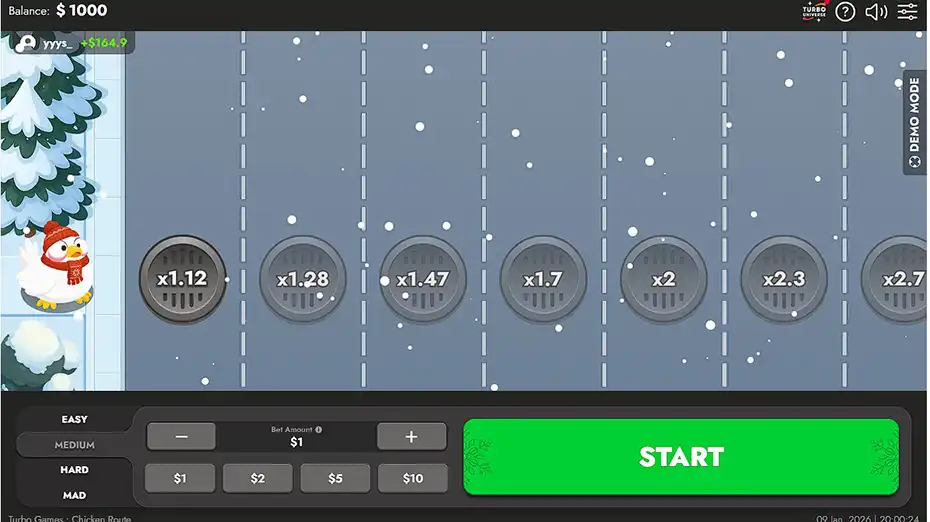Choose the $10 preset bet
This screenshot has width=930, height=522.
click(x=413, y=479)
